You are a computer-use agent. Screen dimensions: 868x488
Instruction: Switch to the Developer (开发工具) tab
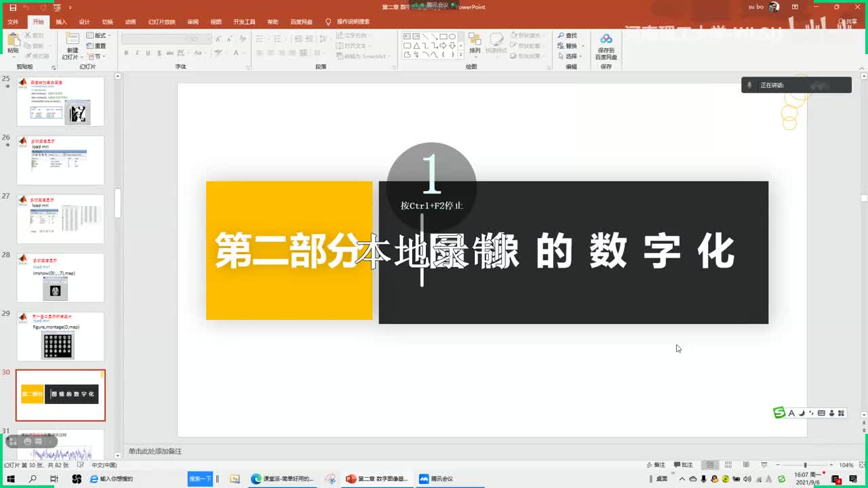point(244,22)
